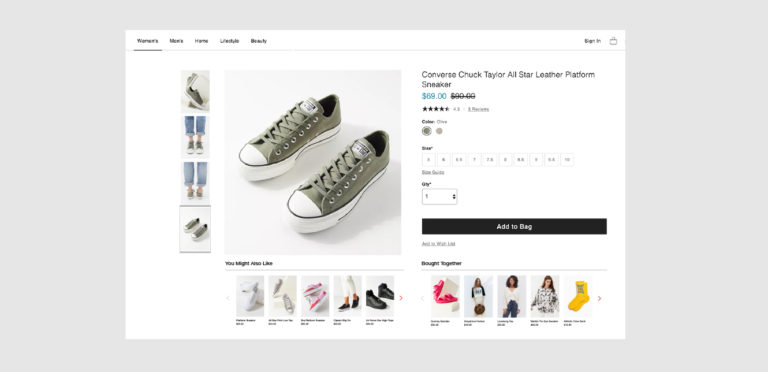
Task: Click Add to Bag button
Action: pyautogui.click(x=514, y=227)
